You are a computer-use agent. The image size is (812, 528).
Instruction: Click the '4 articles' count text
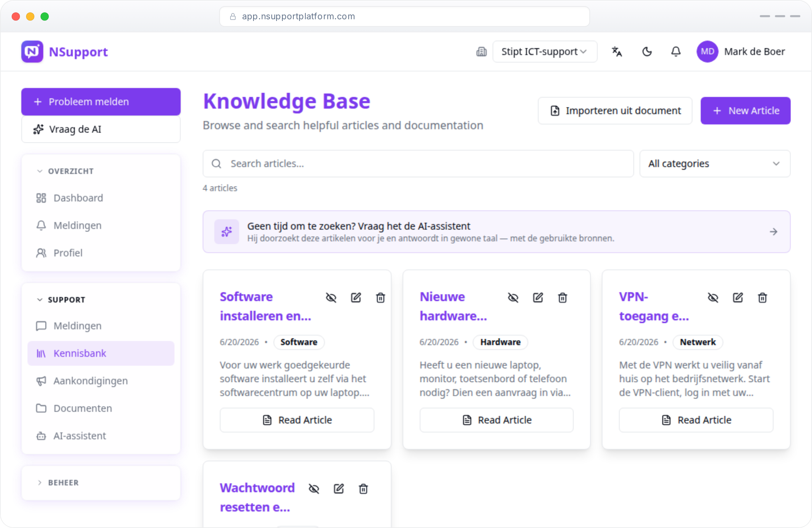tap(220, 188)
